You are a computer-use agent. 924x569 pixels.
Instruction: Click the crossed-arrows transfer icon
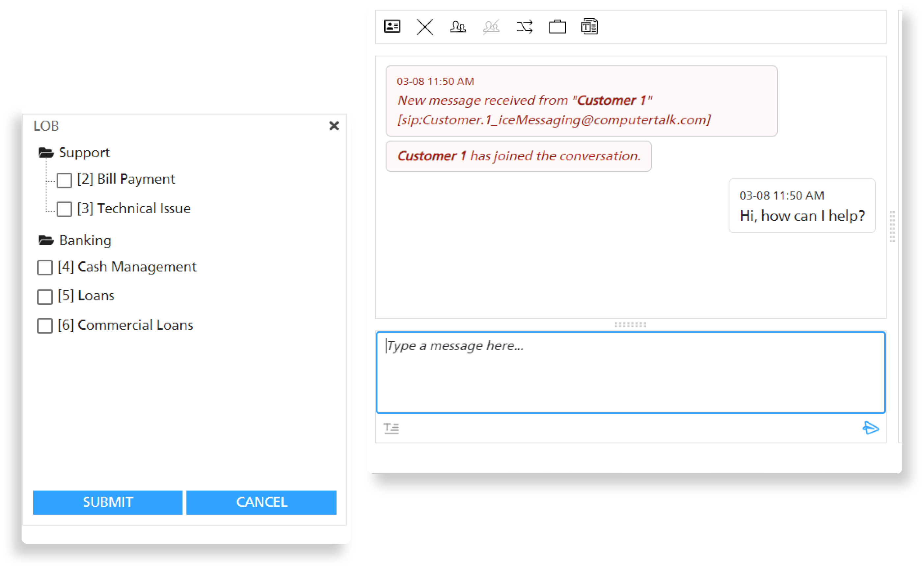coord(524,27)
